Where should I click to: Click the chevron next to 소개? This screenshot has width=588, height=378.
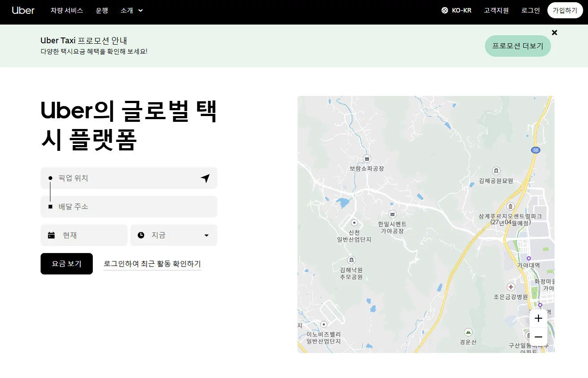tap(141, 10)
